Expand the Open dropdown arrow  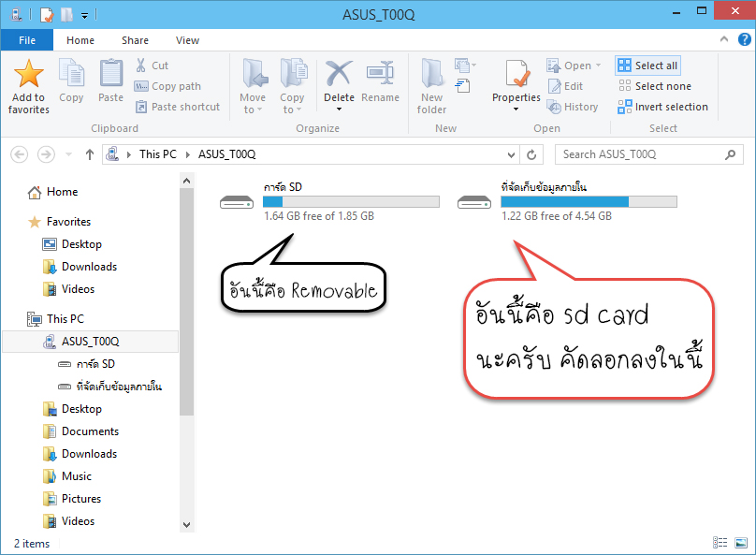click(598, 66)
